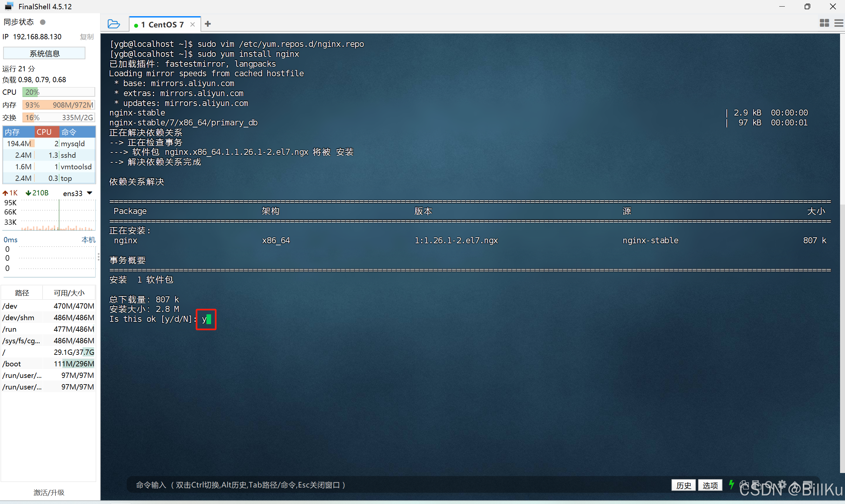This screenshot has width=845, height=504.
Task: Click the CPU 20% usage bar
Action: (58, 92)
